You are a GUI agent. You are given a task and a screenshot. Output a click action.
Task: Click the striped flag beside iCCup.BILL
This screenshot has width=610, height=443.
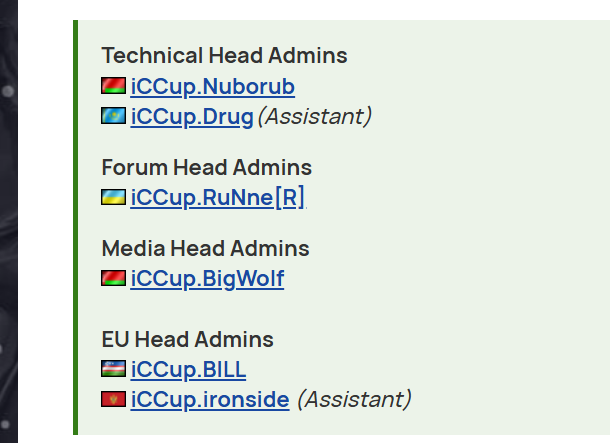[x=113, y=369]
